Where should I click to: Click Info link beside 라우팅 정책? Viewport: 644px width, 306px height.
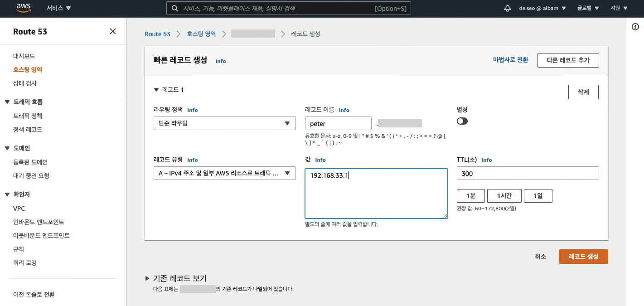193,110
